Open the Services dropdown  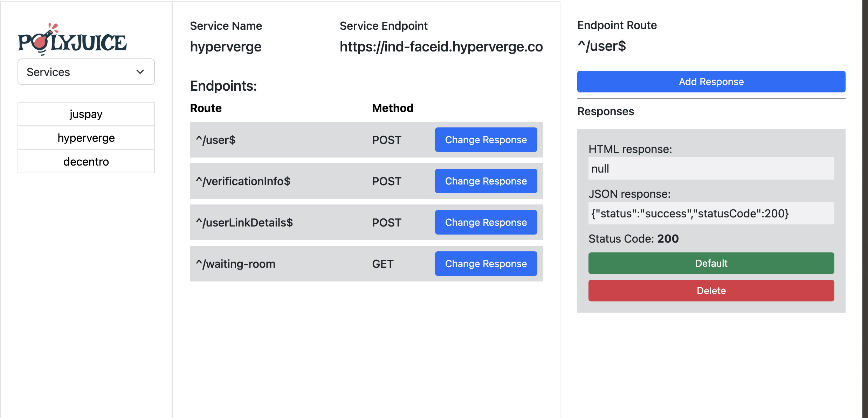[86, 72]
